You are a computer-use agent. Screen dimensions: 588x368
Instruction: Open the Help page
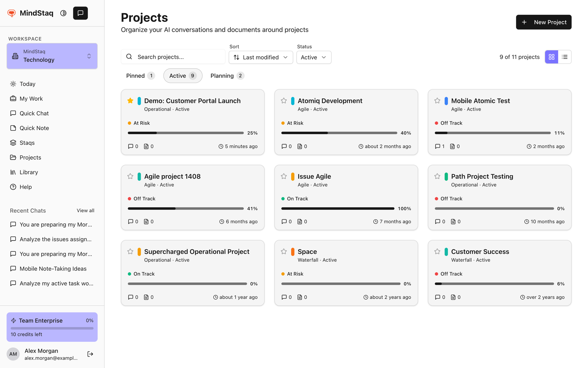point(52,187)
